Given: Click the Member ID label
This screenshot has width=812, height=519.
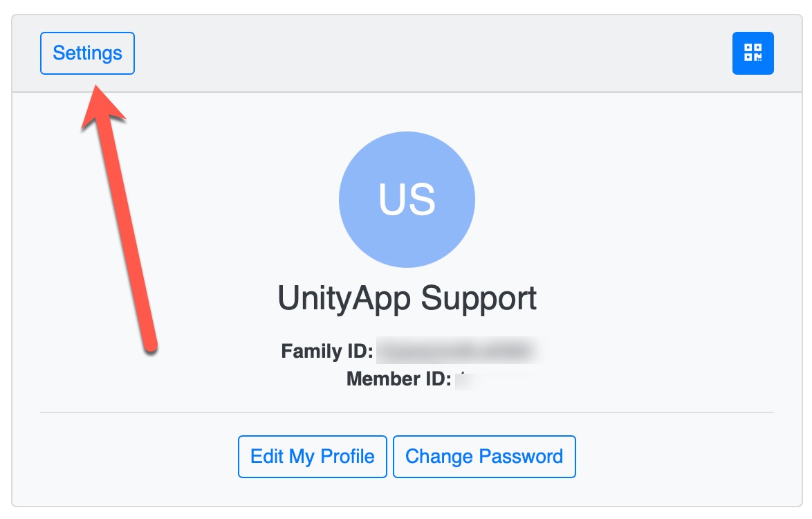Looking at the screenshot, I should [x=399, y=379].
